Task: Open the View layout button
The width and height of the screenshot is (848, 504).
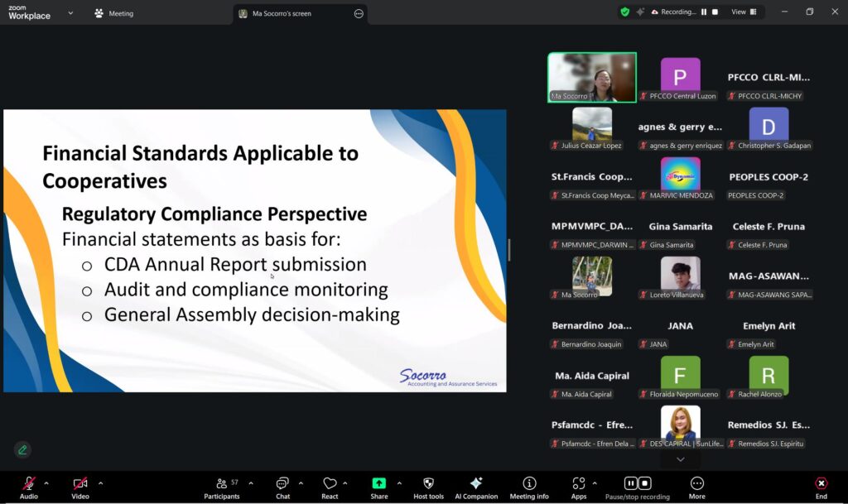Action: [x=739, y=12]
